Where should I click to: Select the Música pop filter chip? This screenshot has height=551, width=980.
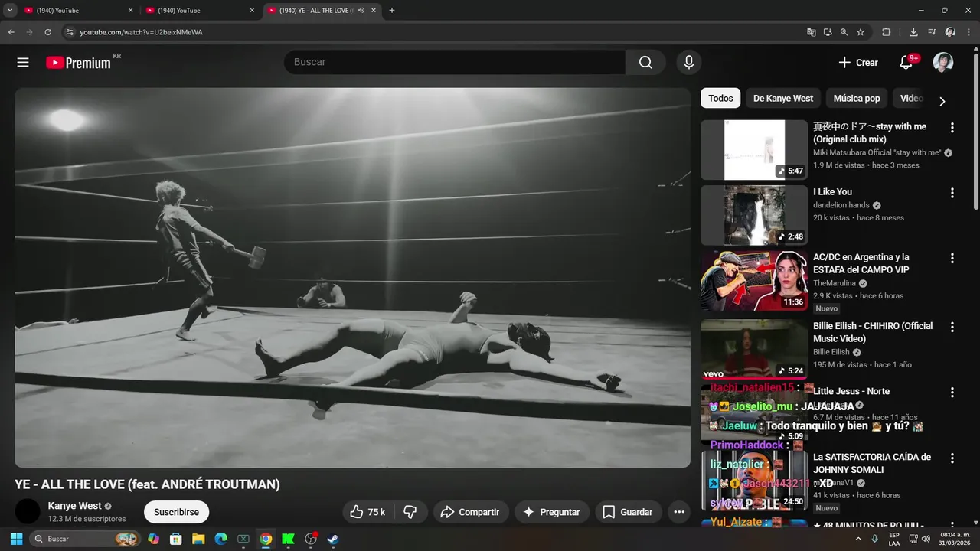[857, 98]
